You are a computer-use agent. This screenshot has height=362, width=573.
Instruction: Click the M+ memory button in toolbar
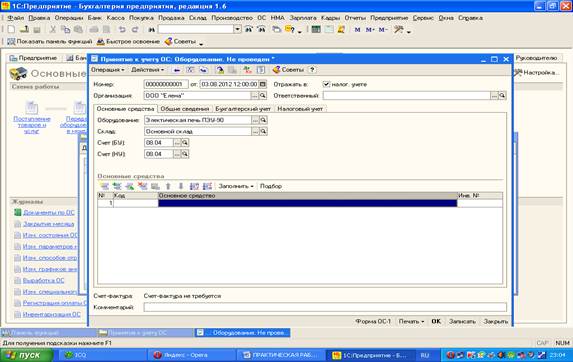pyautogui.click(x=370, y=30)
